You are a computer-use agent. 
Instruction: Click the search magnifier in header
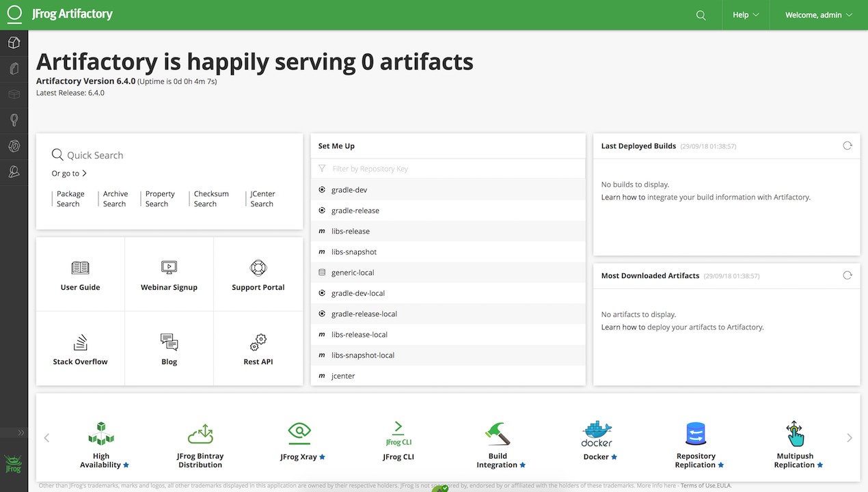pyautogui.click(x=701, y=15)
